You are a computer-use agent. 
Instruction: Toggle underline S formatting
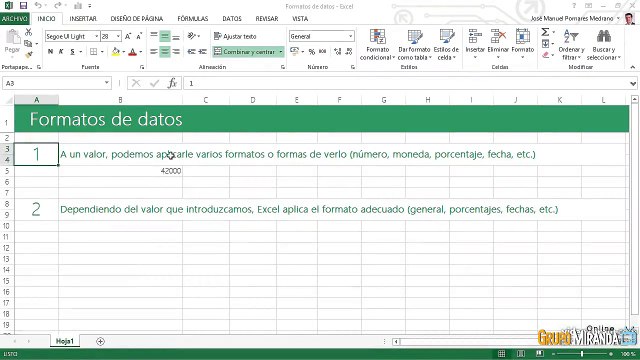73,51
